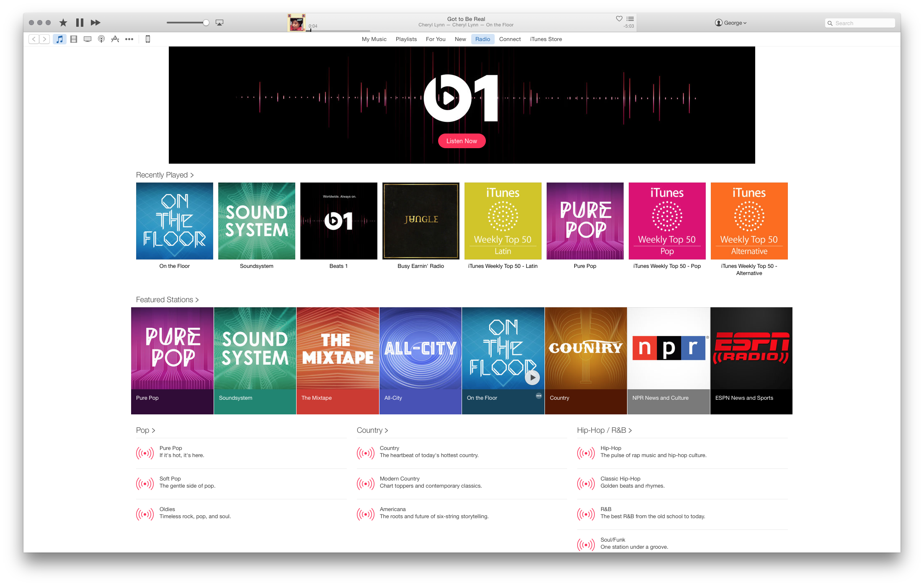Viewport: 924px width, 586px height.
Task: Play the Pure Pop station icon in the Pop list
Action: [145, 453]
